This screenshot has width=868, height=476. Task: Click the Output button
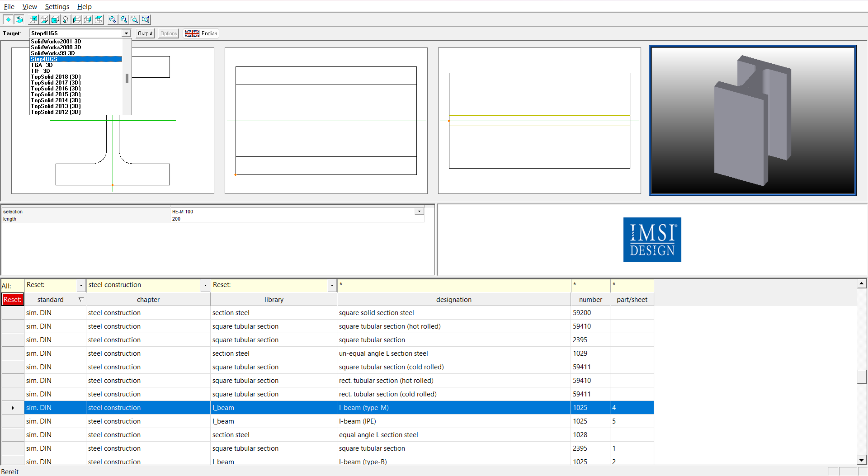(145, 33)
